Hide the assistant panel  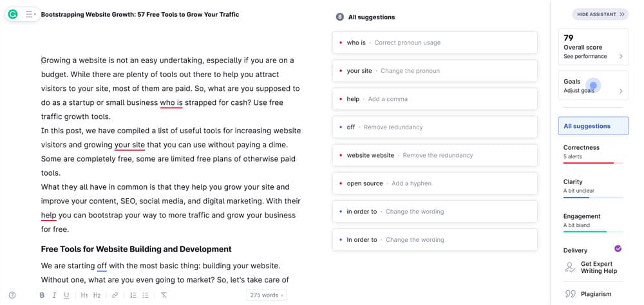point(600,14)
